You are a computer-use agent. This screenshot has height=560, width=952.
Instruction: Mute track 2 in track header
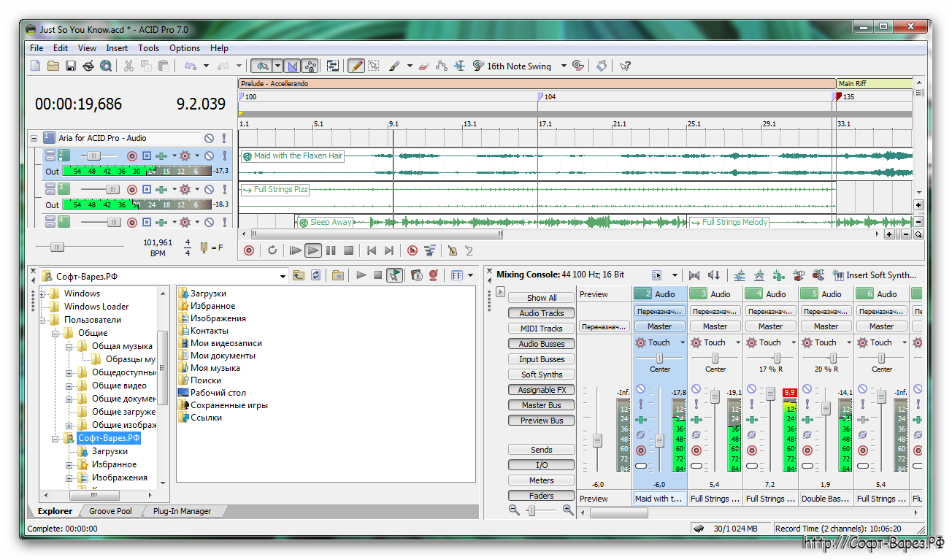209,156
